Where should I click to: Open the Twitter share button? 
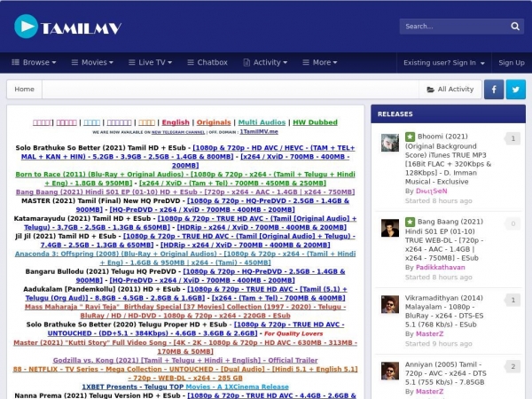coord(516,90)
